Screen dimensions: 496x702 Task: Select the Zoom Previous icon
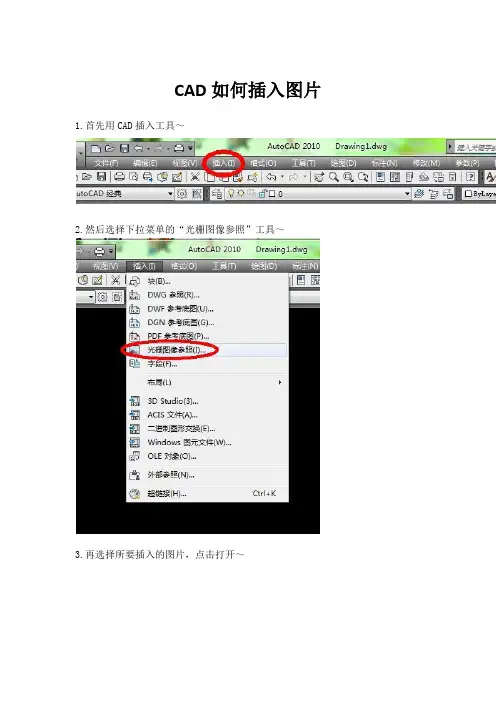coord(363,177)
